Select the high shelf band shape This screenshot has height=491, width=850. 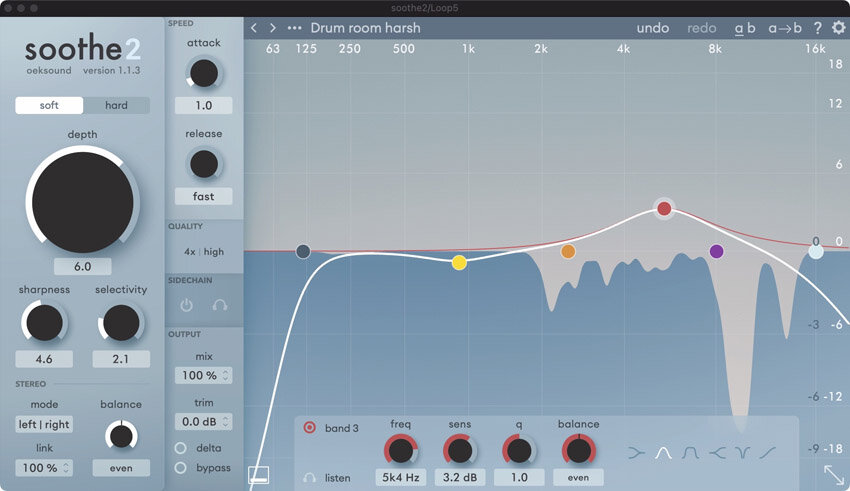tap(717, 452)
